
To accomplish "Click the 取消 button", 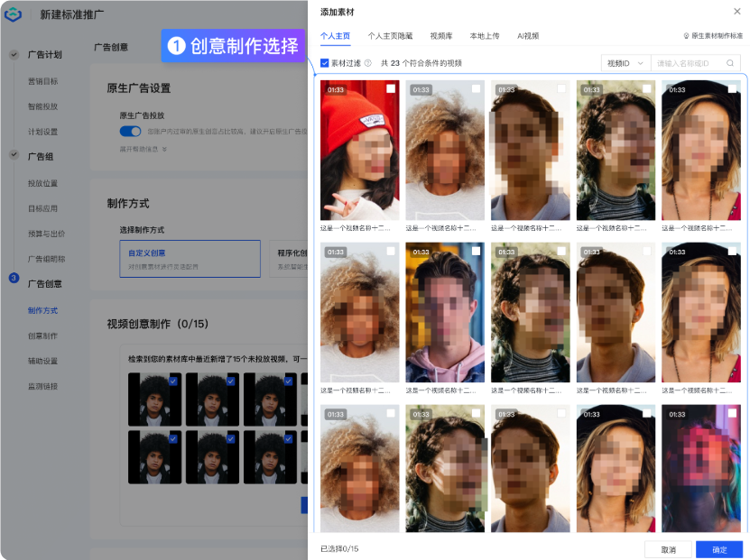I will coord(668,549).
